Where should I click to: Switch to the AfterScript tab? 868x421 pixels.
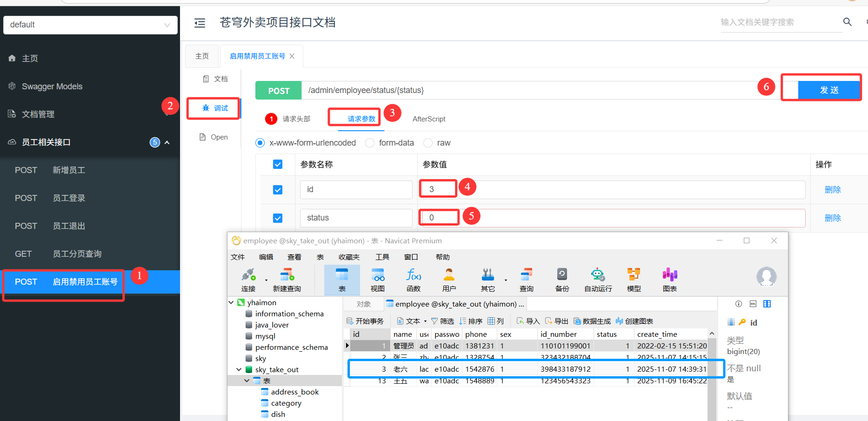[x=429, y=119]
